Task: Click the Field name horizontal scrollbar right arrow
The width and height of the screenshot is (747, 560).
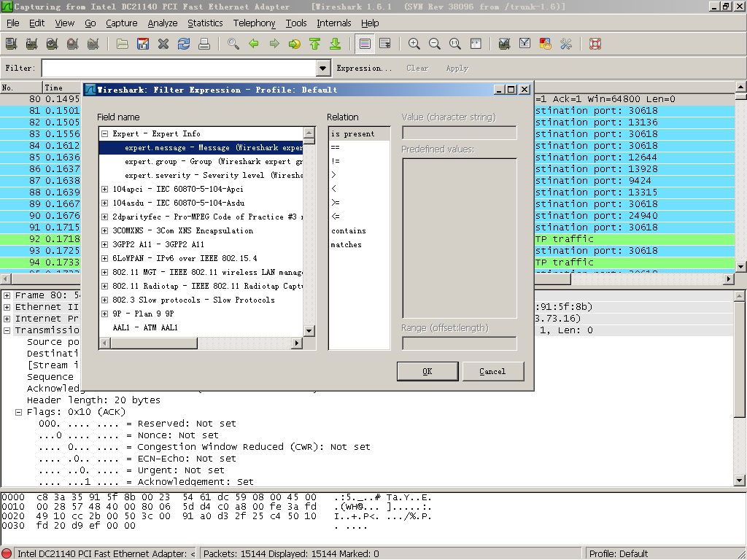Action: tap(298, 343)
